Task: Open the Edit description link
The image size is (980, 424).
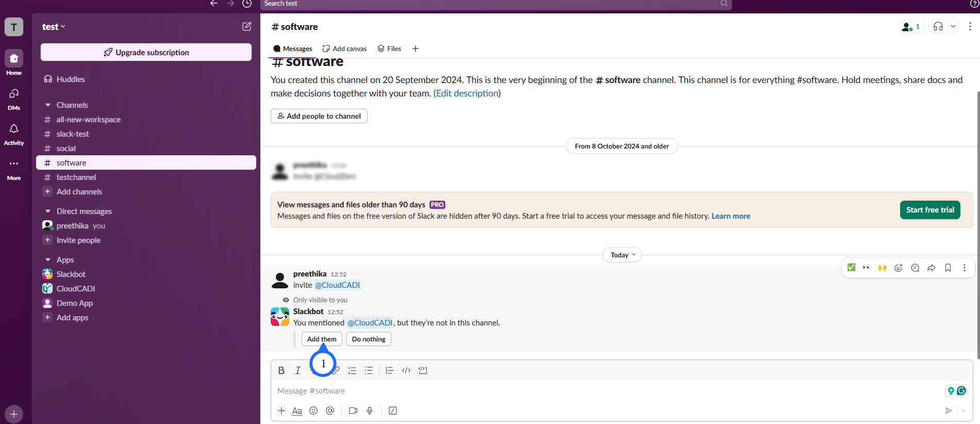Action: 467,93
